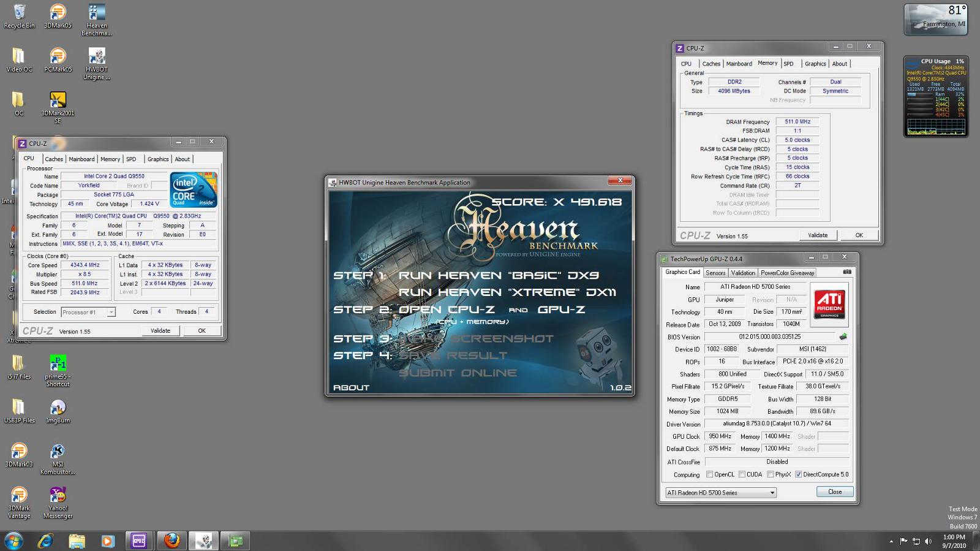980x551 pixels.
Task: Open PowerColor Giveaway tab in GPU-Z
Action: [x=788, y=273]
